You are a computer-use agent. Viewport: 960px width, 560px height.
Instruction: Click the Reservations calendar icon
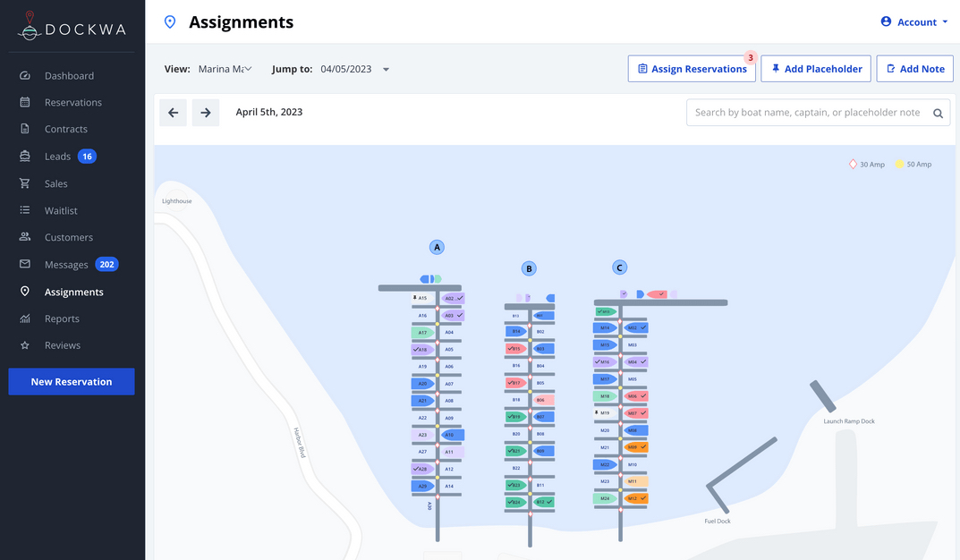tap(24, 102)
